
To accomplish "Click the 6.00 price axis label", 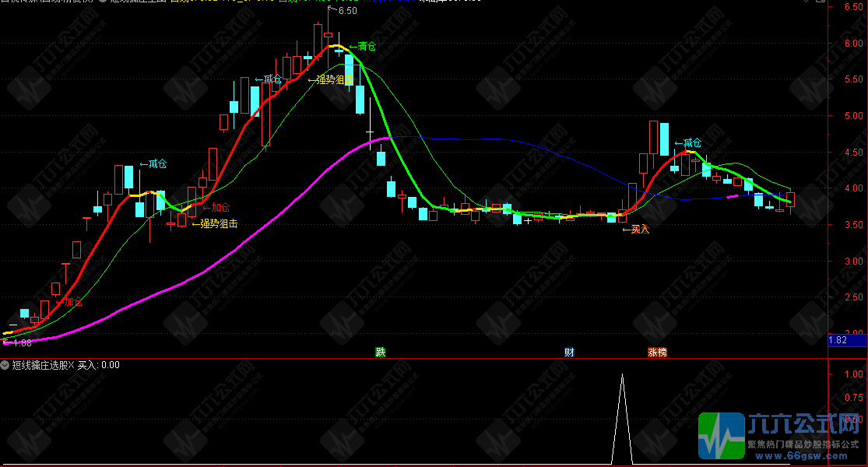I will pyautogui.click(x=853, y=43).
